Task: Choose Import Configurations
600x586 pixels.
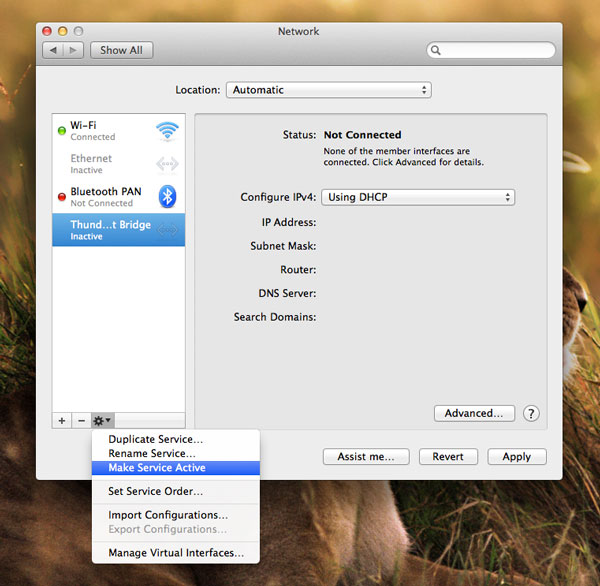Action: click(x=176, y=515)
